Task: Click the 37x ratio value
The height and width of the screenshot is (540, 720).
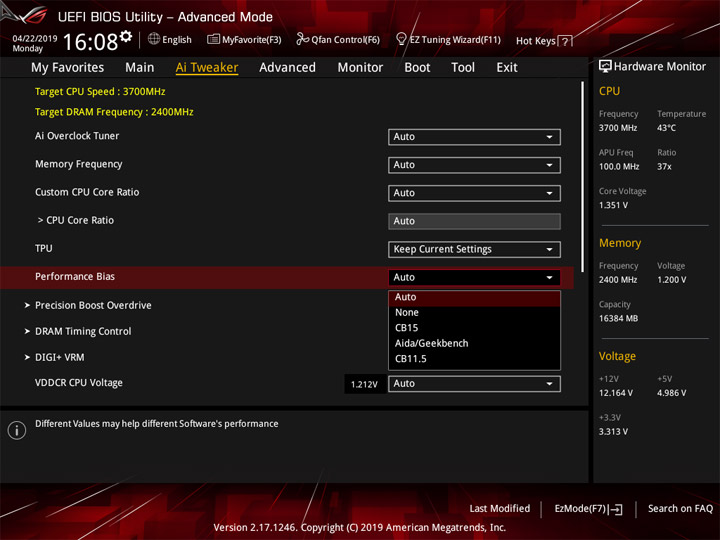Action: pyautogui.click(x=664, y=167)
